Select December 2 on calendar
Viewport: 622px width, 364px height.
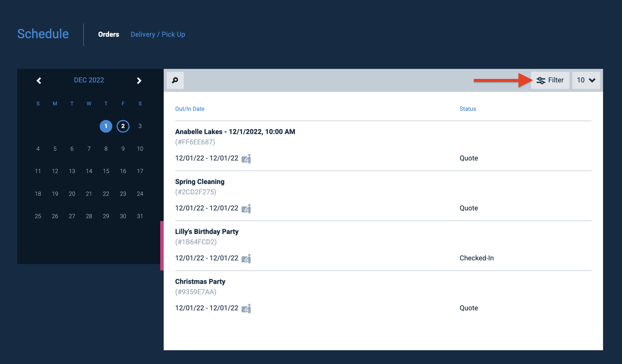(x=123, y=126)
